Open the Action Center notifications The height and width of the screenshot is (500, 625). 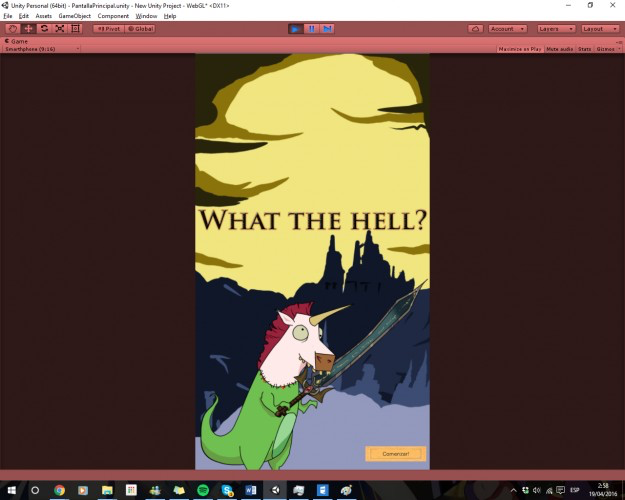[561, 490]
